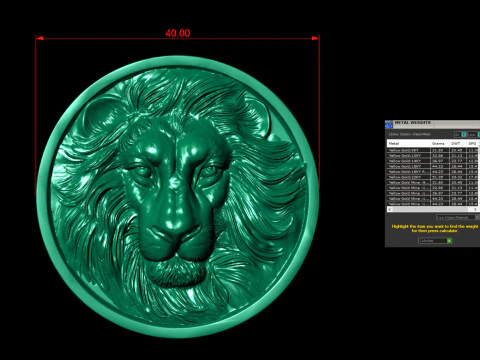Click the Metal Weights panel title icon
The width and height of the screenshot is (480, 360).
389,124
